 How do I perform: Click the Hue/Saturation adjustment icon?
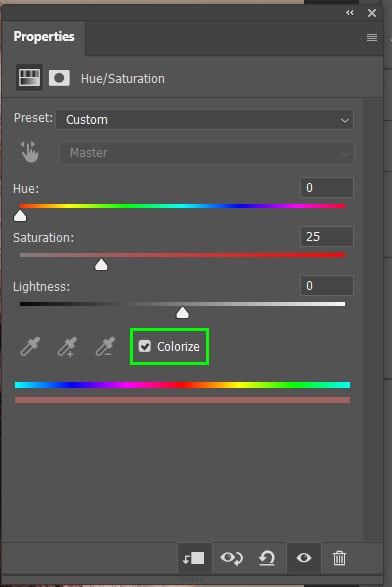29,77
